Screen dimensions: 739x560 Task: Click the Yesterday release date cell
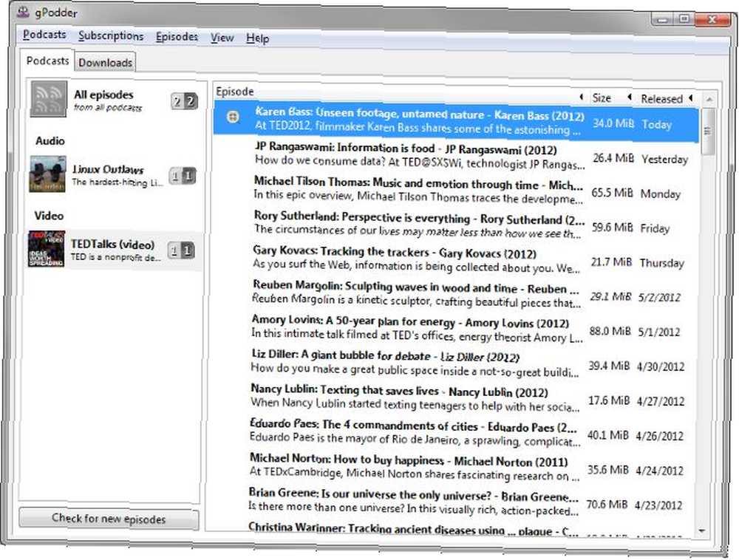click(664, 159)
